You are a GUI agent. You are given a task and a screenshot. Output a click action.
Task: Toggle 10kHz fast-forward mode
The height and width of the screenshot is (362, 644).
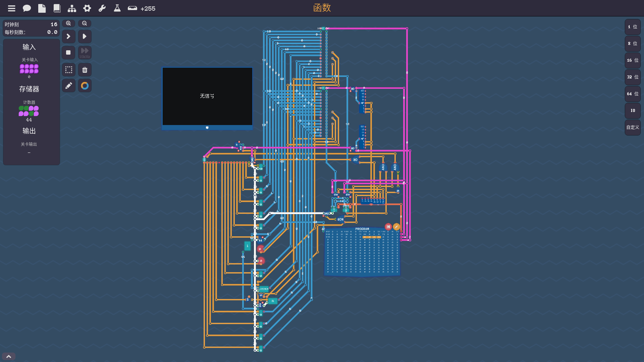[x=85, y=53]
